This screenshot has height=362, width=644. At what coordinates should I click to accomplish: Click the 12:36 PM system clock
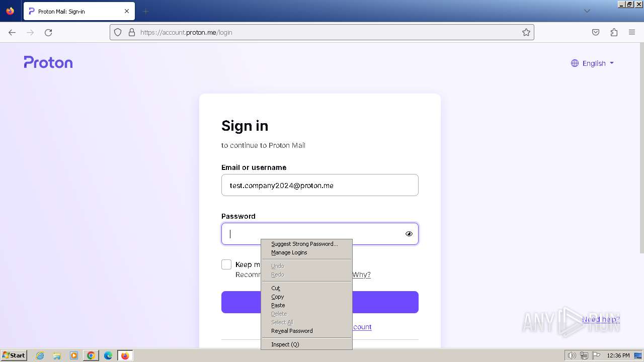point(618,355)
